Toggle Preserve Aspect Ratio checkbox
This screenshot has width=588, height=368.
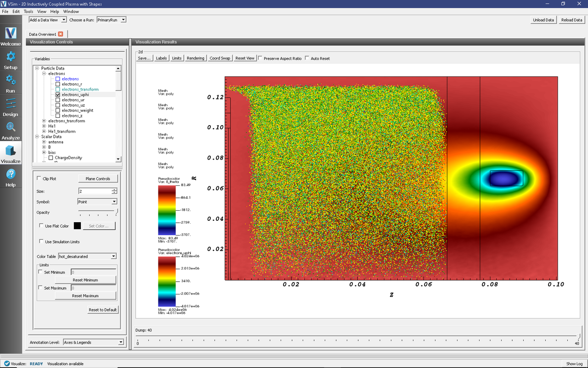[260, 58]
